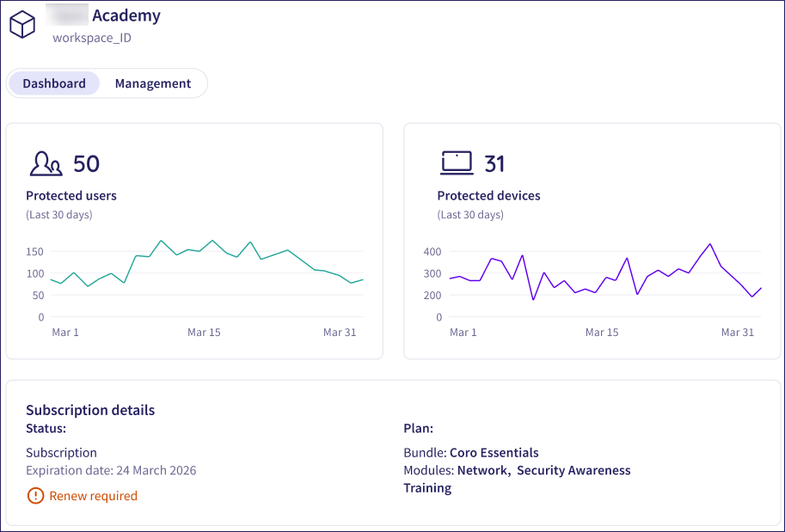Click the Renew required warning icon
Viewport: 785px width, 532px height.
coord(35,495)
